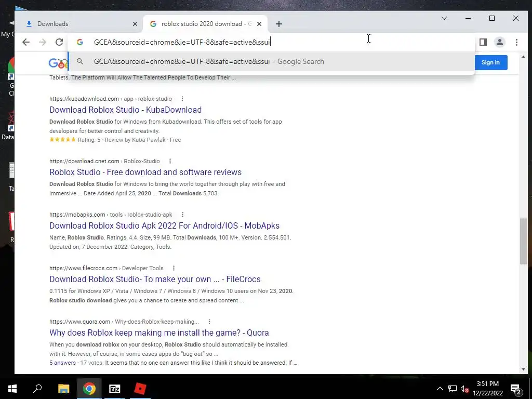
Task: Click the Chrome taskbar icon
Action: (x=89, y=389)
